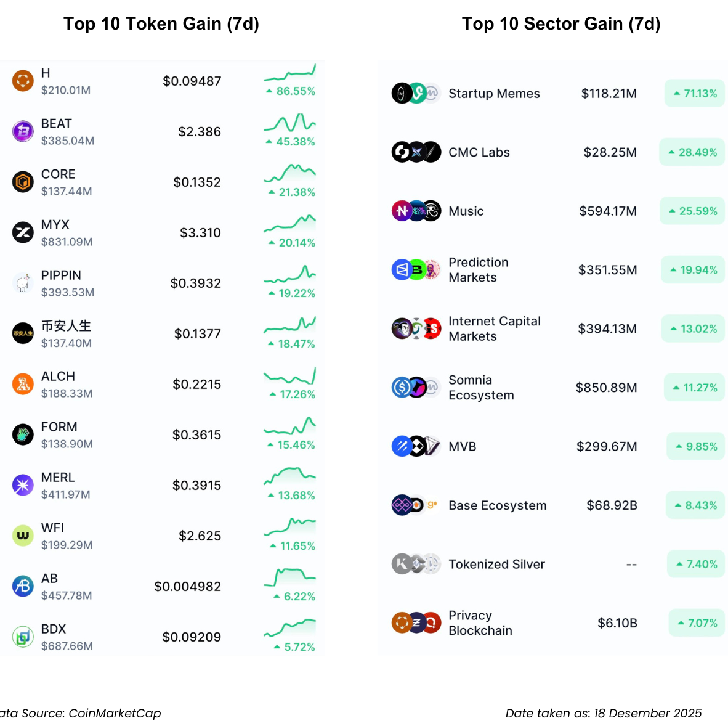Click the Startup Memes sector icons

[x=416, y=93]
